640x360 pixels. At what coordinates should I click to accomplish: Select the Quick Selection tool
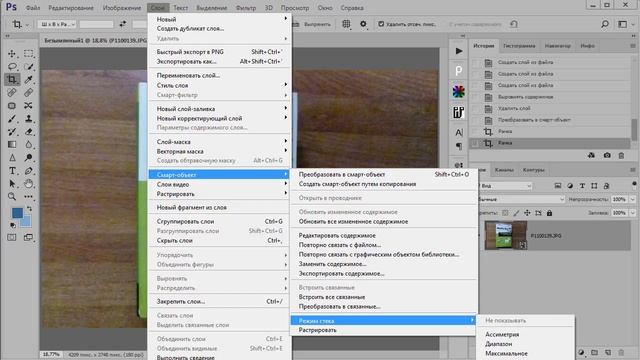[x=29, y=67]
